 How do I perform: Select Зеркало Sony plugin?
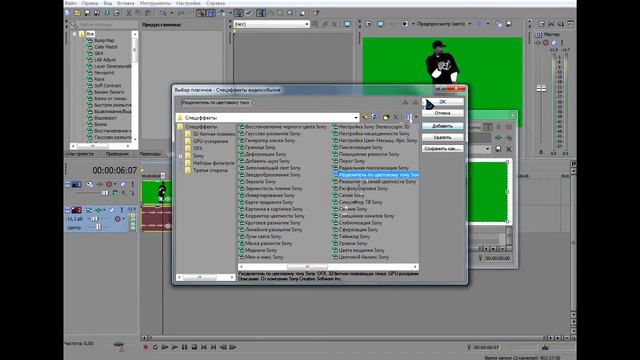[x=260, y=182]
